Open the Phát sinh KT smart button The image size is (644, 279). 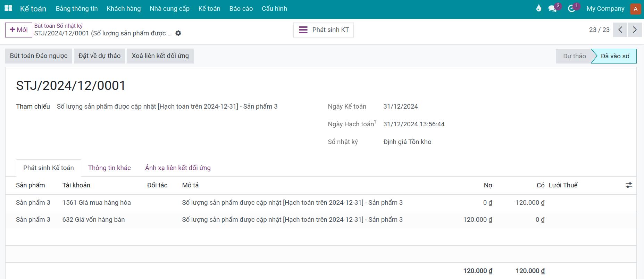click(324, 30)
